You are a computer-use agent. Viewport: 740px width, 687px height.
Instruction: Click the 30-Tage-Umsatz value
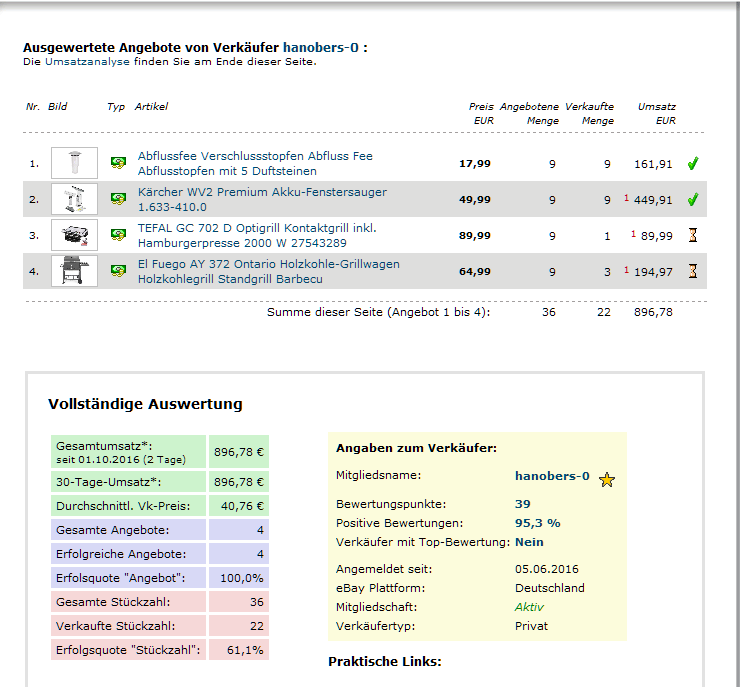[x=239, y=482]
